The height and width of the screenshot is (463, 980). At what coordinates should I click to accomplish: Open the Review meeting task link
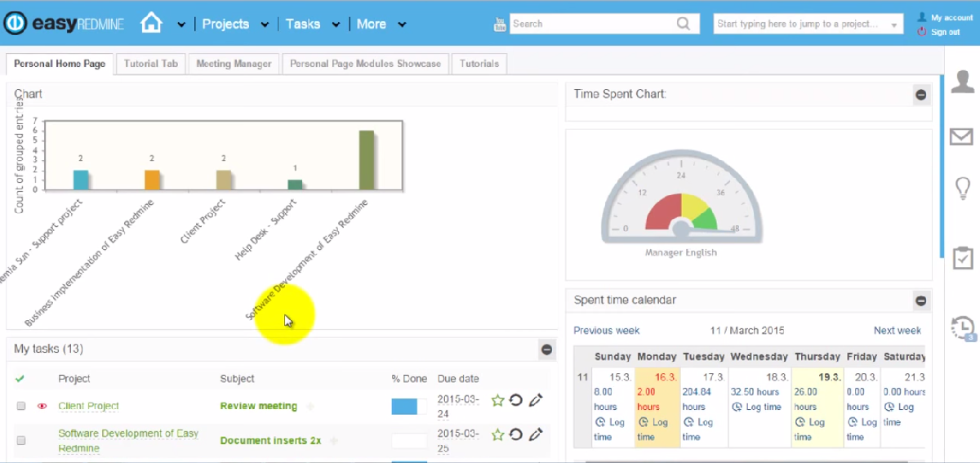tap(259, 406)
